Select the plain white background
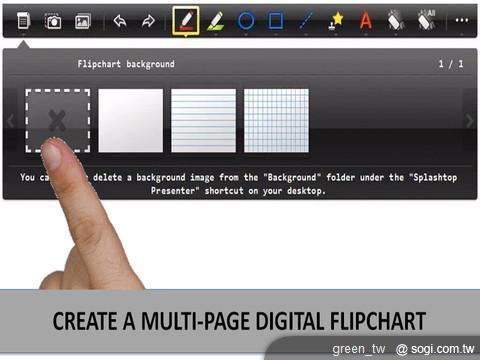 pos(131,121)
